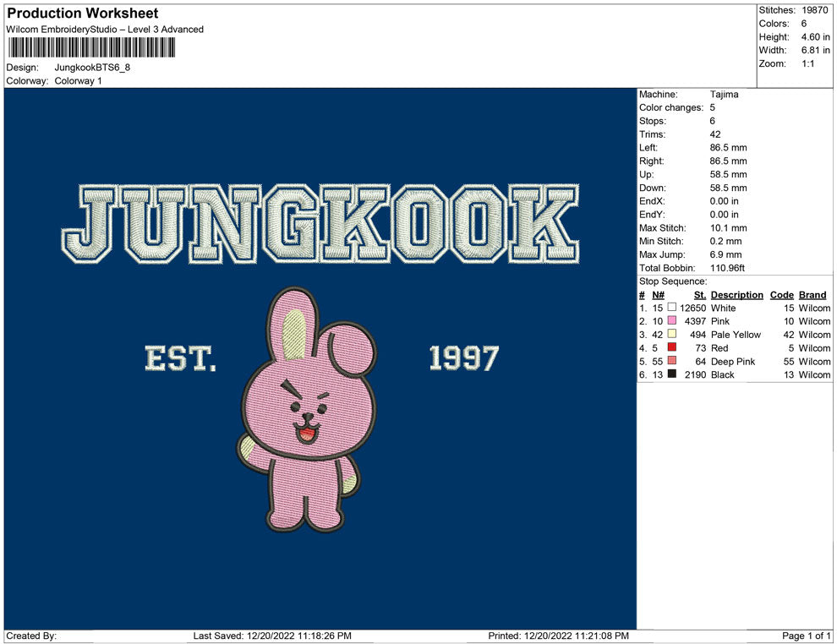Click the worksheet barcode
837x644 pixels.
(91, 48)
